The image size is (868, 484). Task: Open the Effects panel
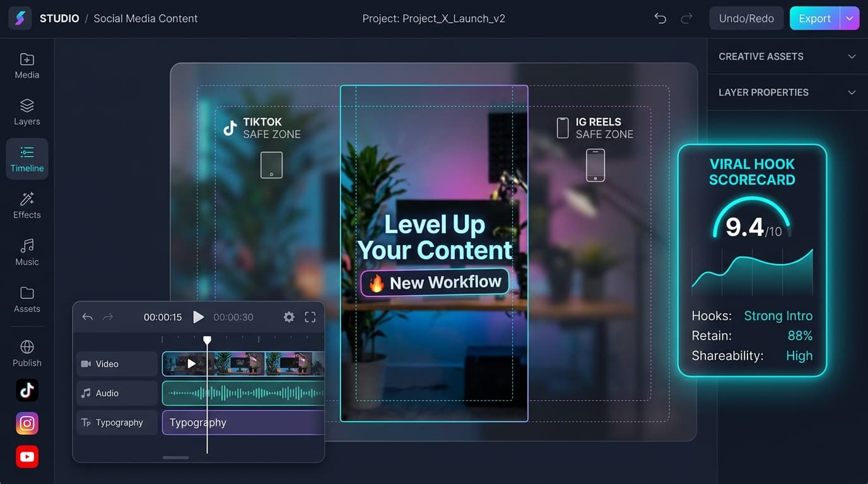pos(27,206)
